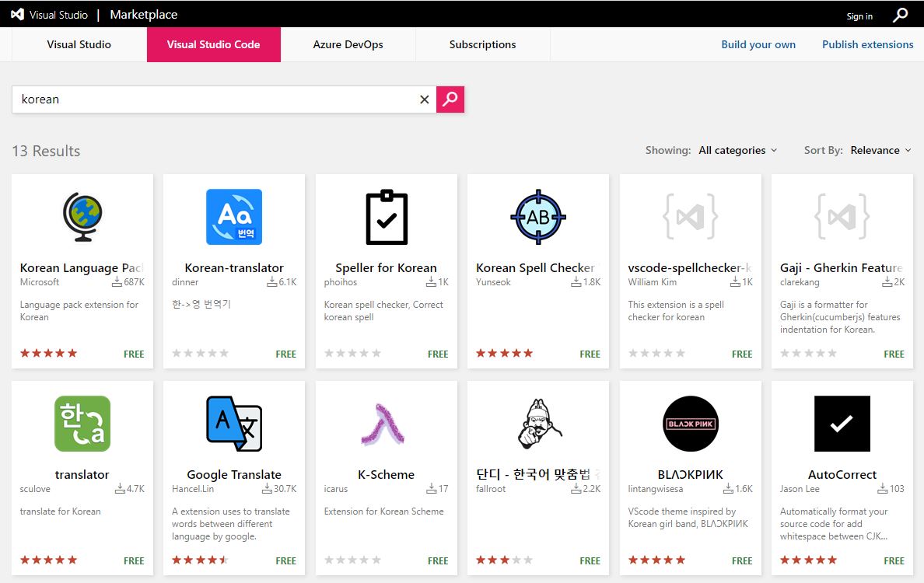Open the Korean Language Pack title

[x=82, y=268]
